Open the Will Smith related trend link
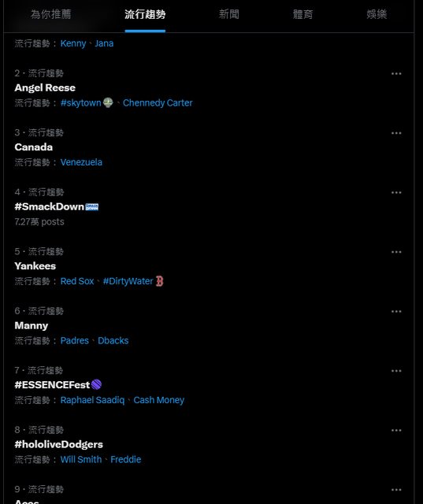 [x=81, y=460]
